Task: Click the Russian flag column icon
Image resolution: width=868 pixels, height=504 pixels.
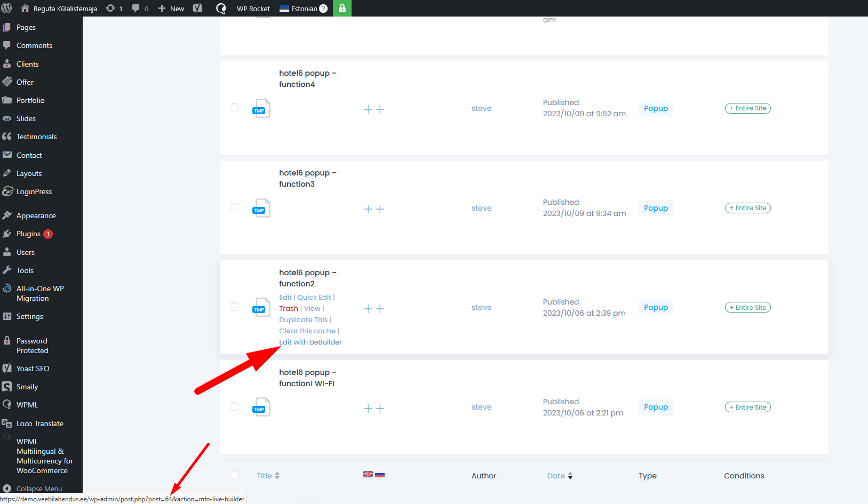Action: coord(380,475)
